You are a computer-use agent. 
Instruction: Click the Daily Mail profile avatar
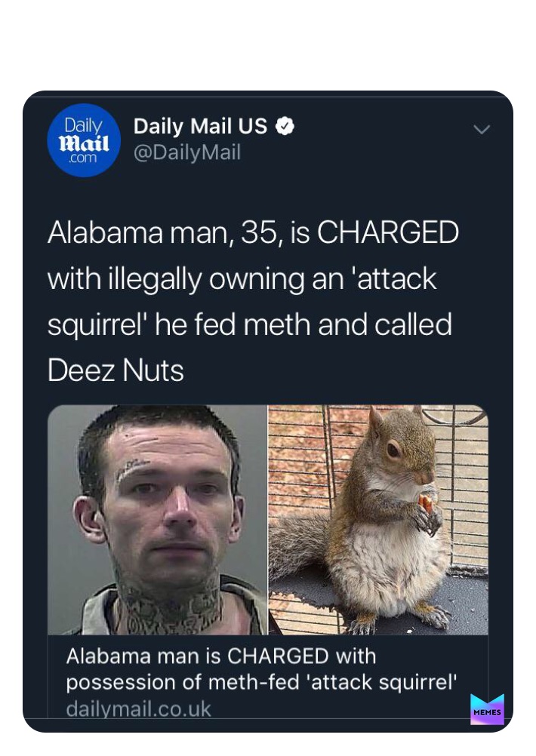point(84,140)
